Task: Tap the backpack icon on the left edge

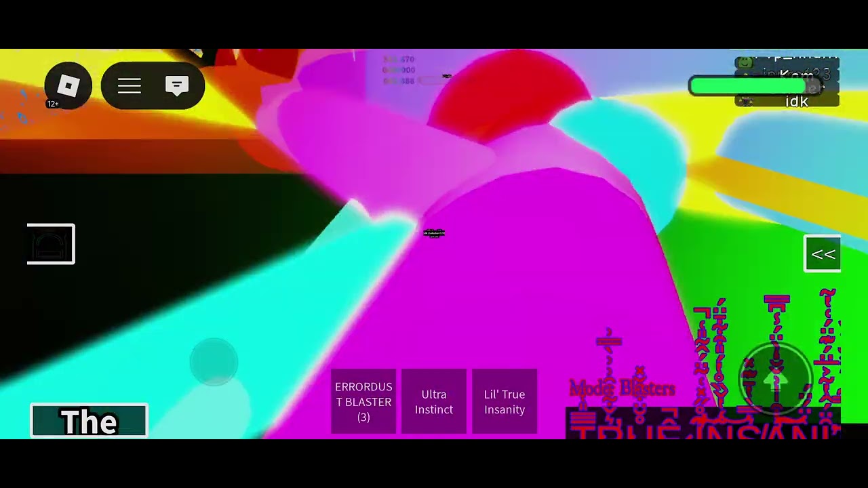Action: point(51,244)
